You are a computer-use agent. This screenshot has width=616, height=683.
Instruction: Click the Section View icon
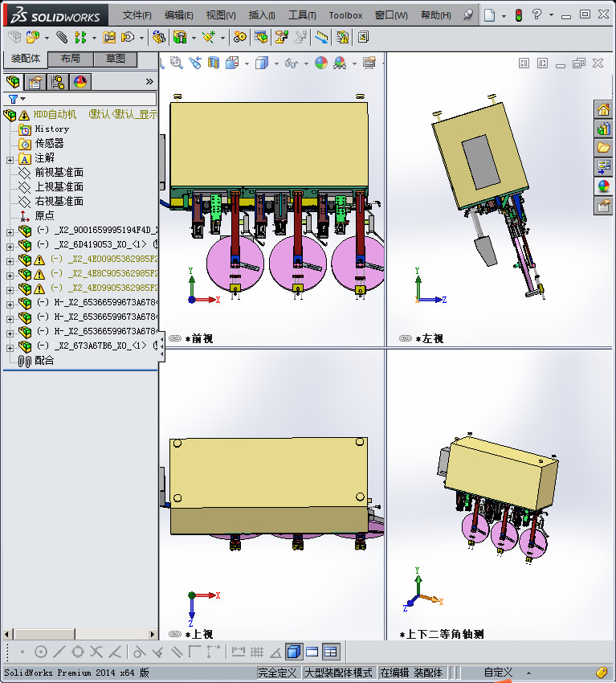(x=214, y=63)
